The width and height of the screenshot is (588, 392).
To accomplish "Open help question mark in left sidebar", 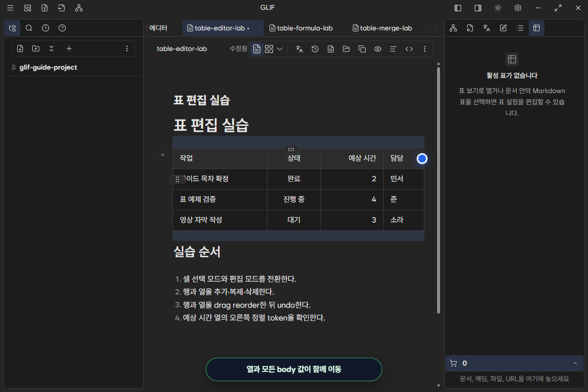I will point(62,28).
